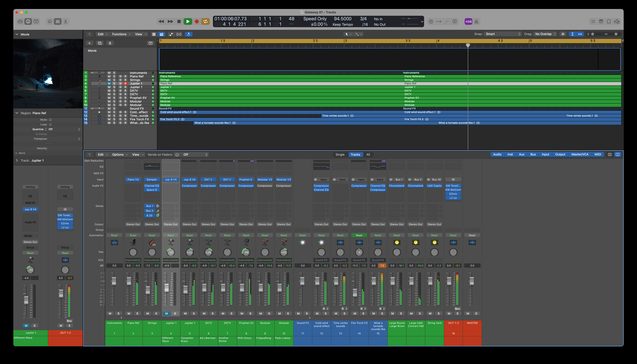Click the Compressor plug-in slot on Prophet-5V strip
Screen dimensions: 637x364
246,186
